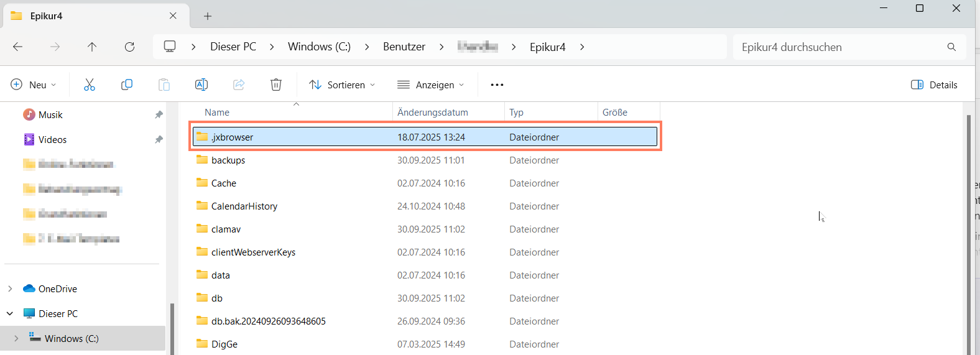980x355 pixels.
Task: Go up one folder level arrow
Action: pos(92,47)
